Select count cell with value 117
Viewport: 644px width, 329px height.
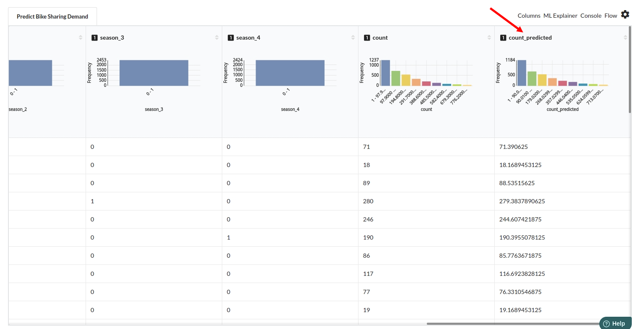pyautogui.click(x=426, y=274)
